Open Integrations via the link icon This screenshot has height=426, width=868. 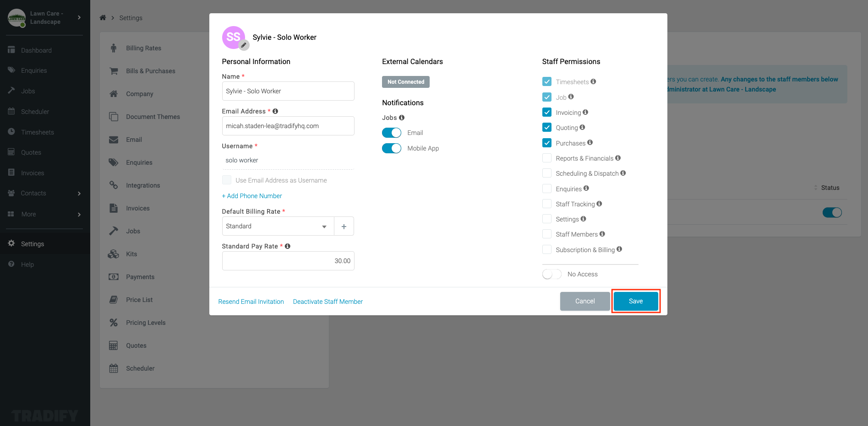[x=113, y=185]
